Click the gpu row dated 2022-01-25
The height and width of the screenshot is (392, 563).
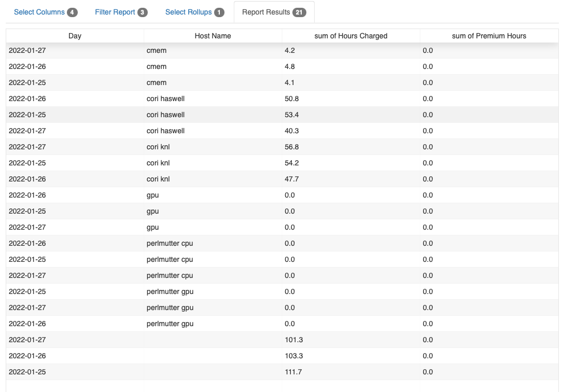coord(207,211)
